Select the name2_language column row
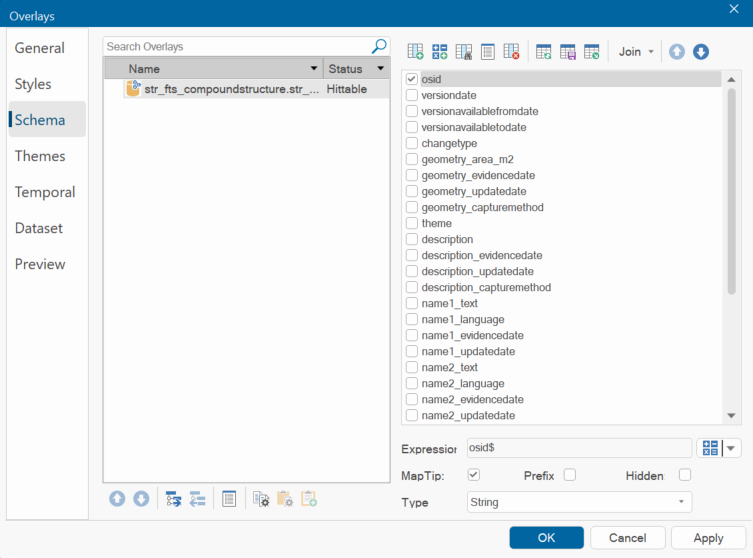 tap(563, 383)
